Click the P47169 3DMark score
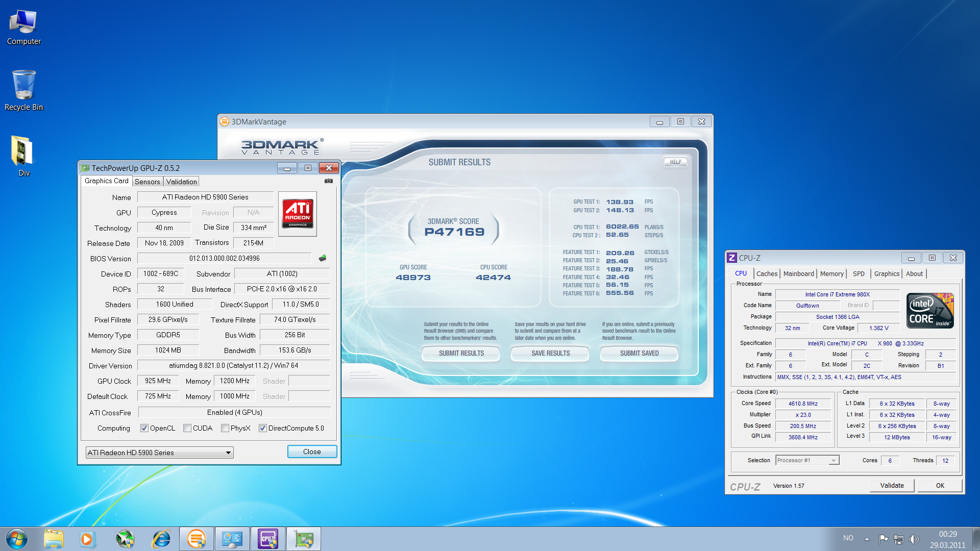 (x=454, y=232)
